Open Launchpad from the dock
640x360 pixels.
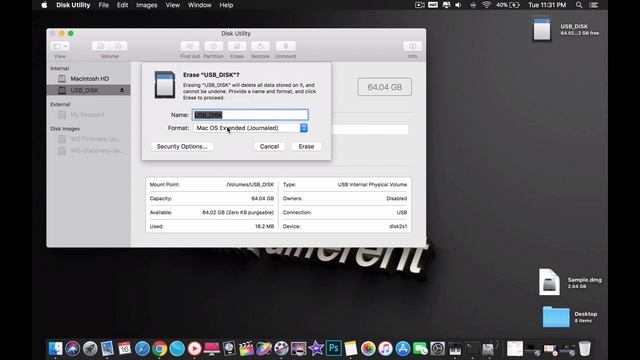click(90, 348)
